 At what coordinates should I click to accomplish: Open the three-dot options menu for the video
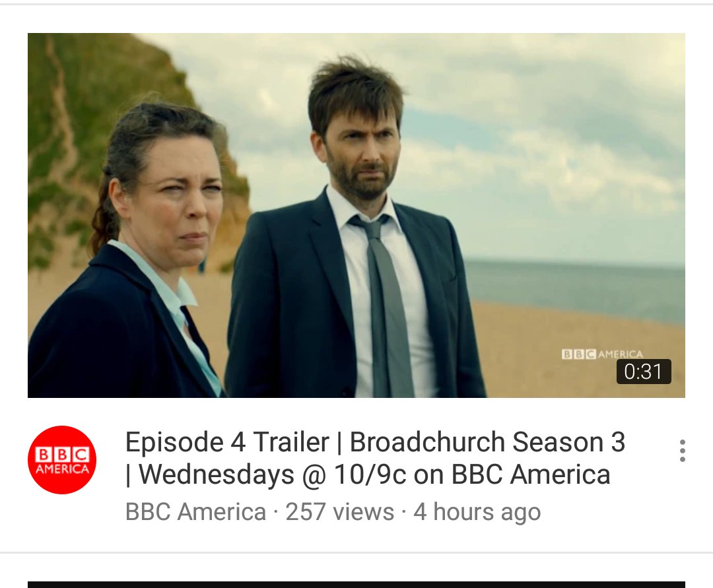(682, 451)
